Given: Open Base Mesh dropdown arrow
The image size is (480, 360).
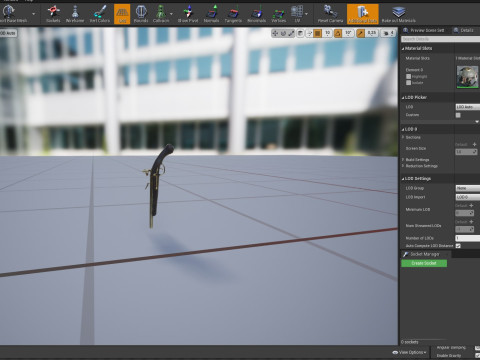Looking at the screenshot, I should (x=33, y=14).
